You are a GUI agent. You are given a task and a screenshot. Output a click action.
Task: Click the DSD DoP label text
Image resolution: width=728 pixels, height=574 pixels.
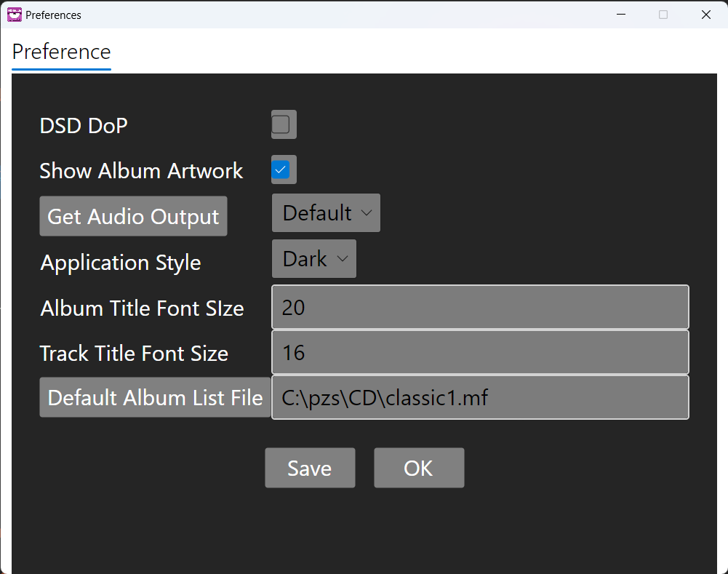tap(84, 126)
